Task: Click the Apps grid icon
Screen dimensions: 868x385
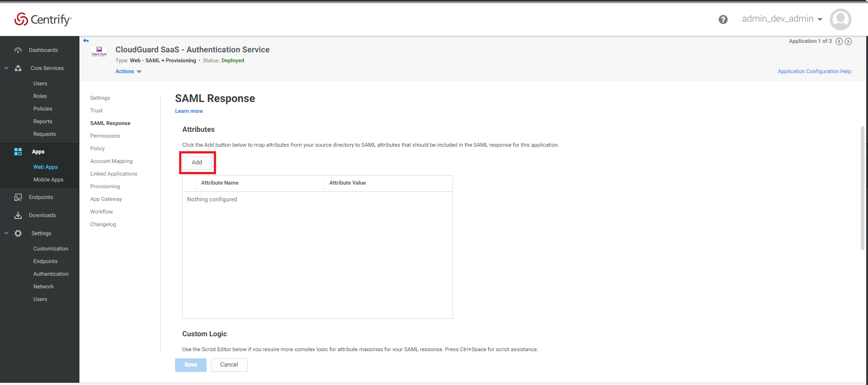Action: pos(18,152)
